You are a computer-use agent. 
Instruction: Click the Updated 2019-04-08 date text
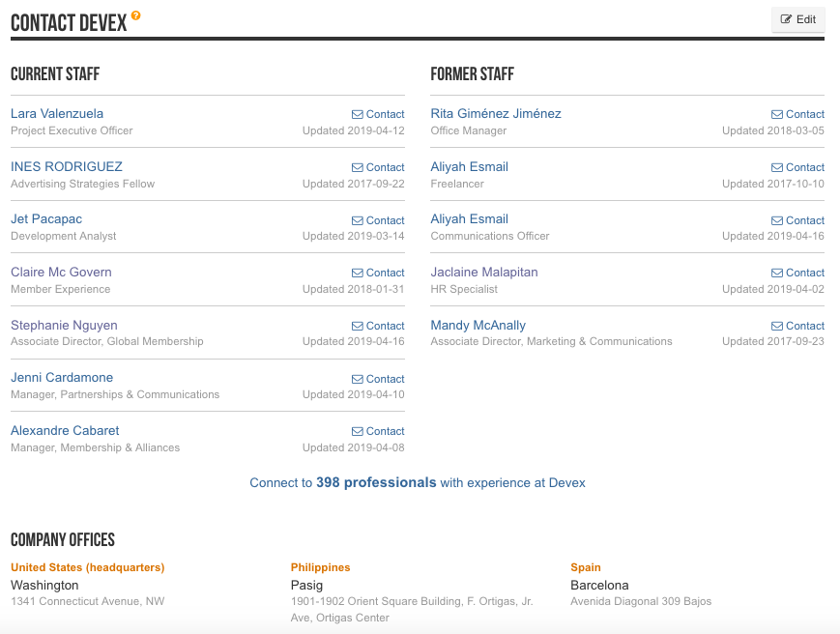tap(353, 447)
